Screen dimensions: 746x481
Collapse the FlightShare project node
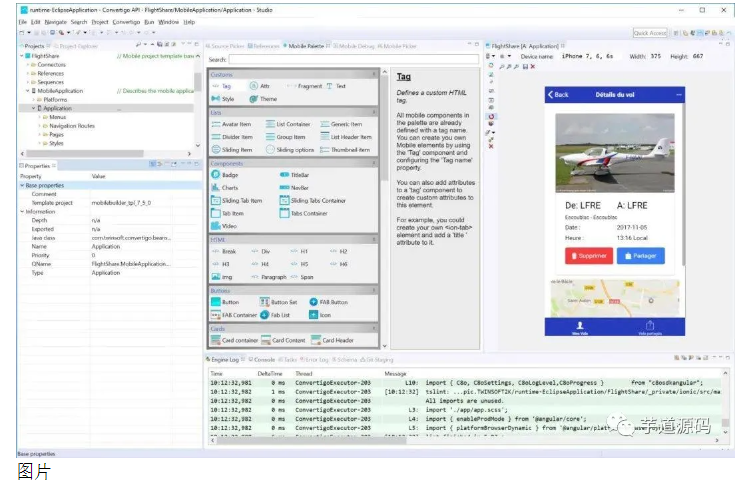pyautogui.click(x=21, y=56)
